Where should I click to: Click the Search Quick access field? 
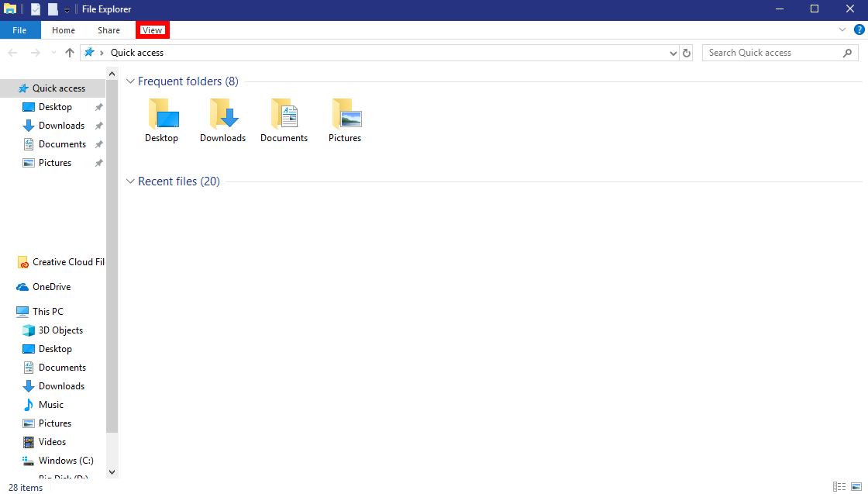click(780, 53)
